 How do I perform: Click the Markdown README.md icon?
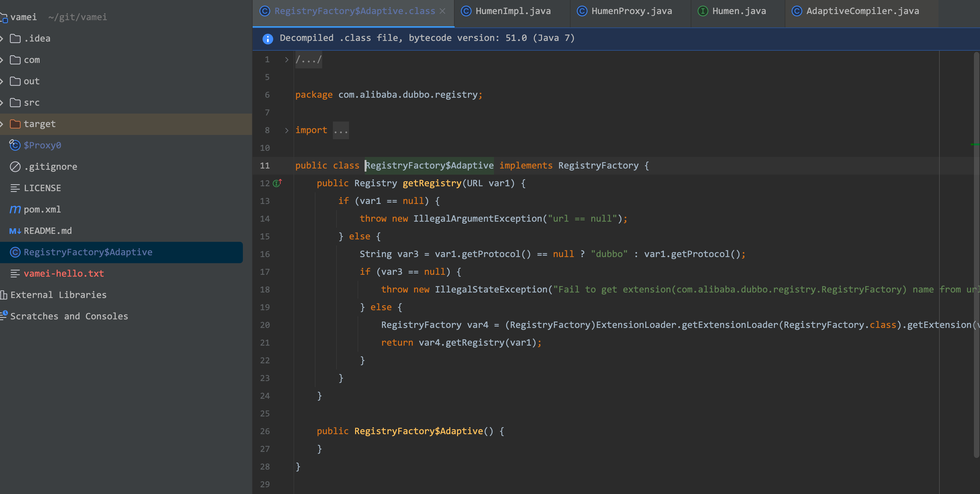[x=15, y=231]
